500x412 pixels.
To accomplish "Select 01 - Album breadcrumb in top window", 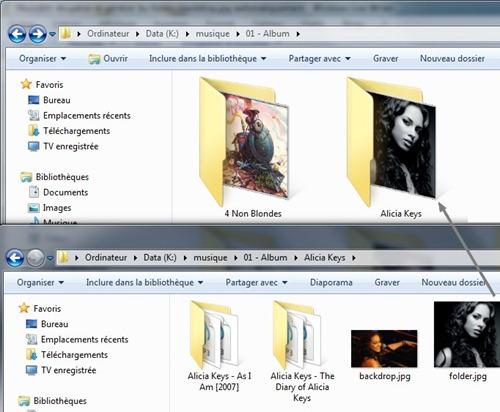I will click(268, 34).
